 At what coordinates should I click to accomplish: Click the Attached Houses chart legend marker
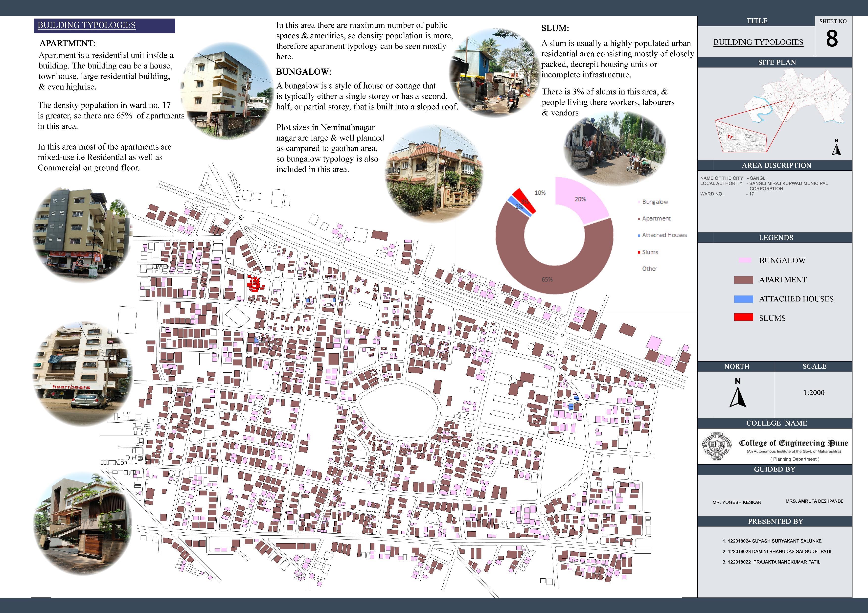click(639, 235)
